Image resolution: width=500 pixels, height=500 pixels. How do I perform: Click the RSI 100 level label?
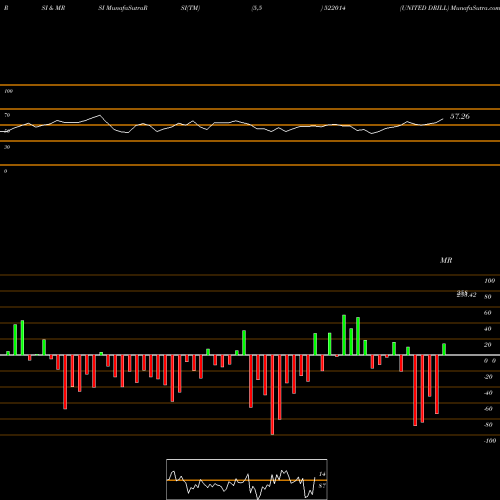point(8,91)
